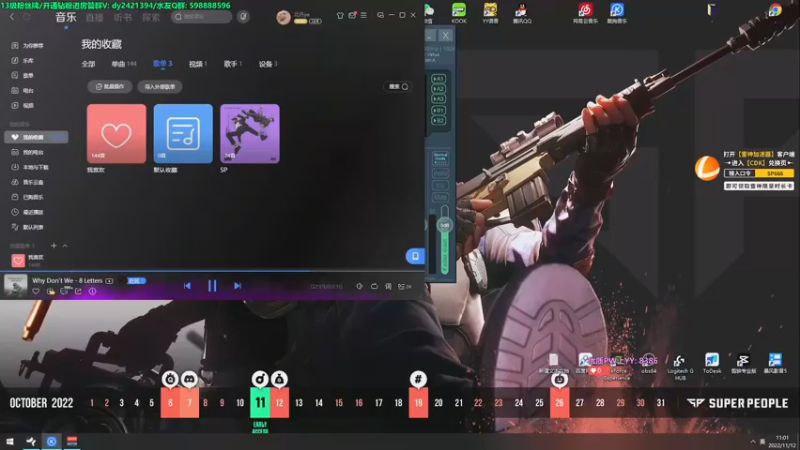800x450 pixels.
Task: Open 为你推荐 in the music sidebar
Action: coord(28,45)
